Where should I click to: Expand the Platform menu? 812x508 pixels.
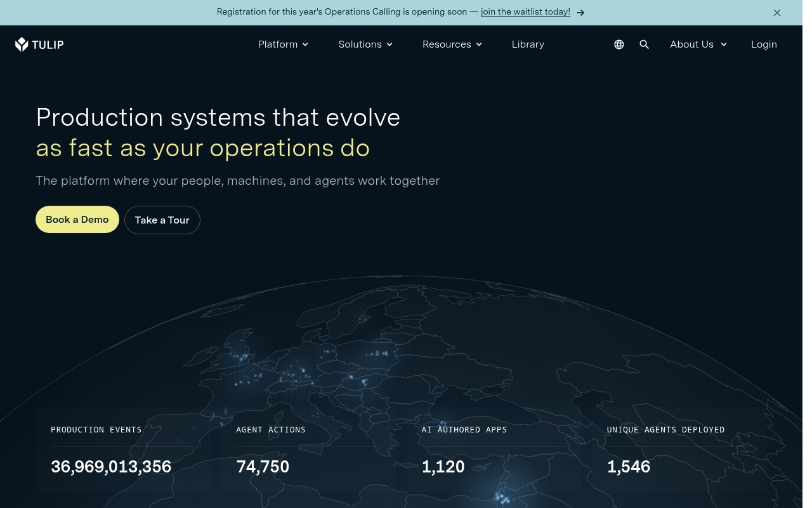coord(283,44)
